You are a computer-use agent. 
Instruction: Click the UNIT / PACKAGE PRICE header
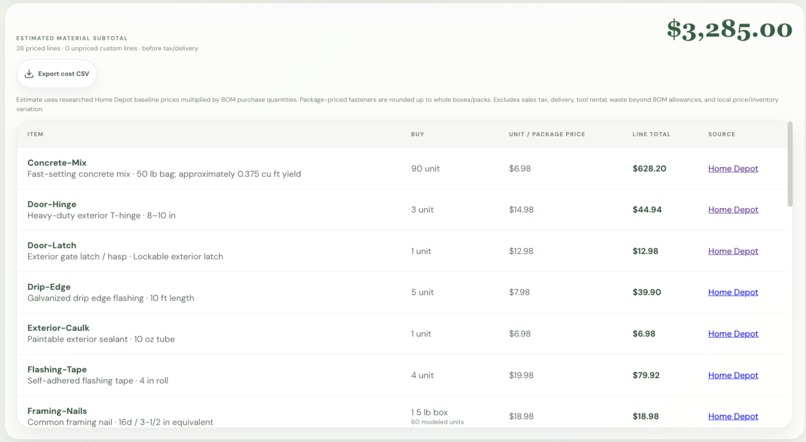click(547, 134)
